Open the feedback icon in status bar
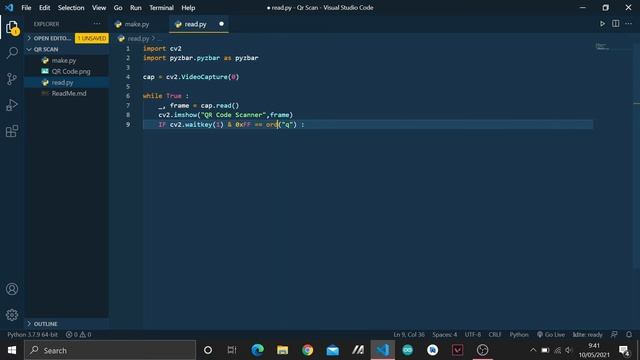640x360 pixels. (614, 334)
